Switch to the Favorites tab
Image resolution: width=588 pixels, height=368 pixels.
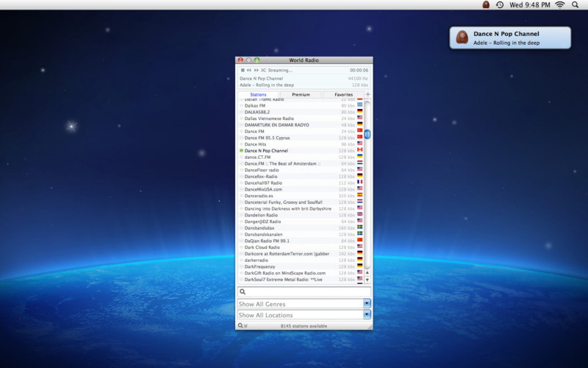click(x=343, y=94)
